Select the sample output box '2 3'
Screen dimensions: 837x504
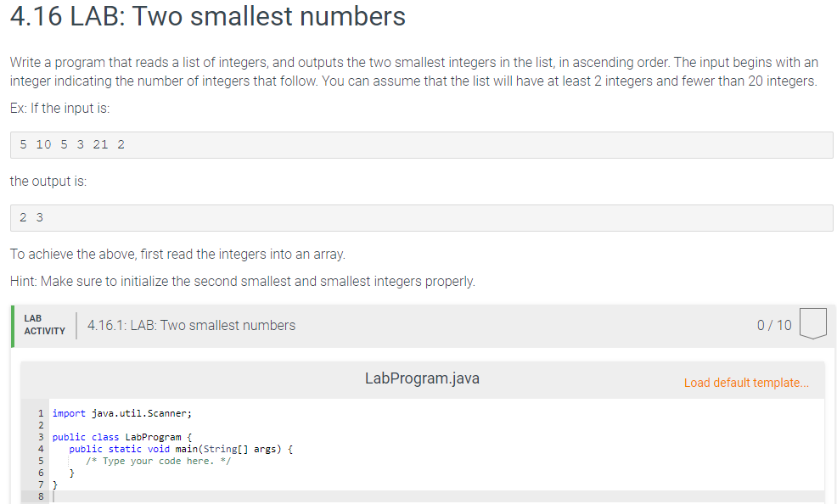(x=422, y=218)
